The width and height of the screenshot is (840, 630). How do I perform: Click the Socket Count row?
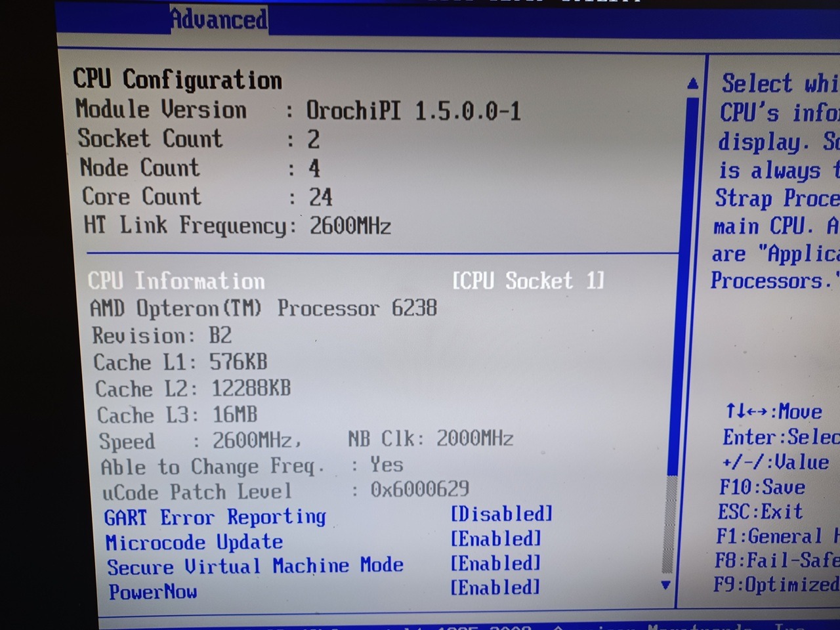tap(199, 139)
